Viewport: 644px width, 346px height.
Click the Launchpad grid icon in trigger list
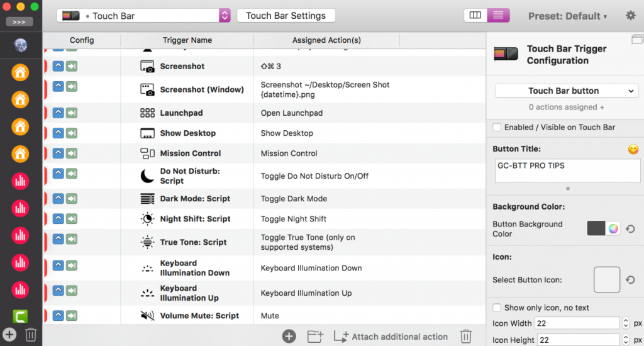click(147, 113)
